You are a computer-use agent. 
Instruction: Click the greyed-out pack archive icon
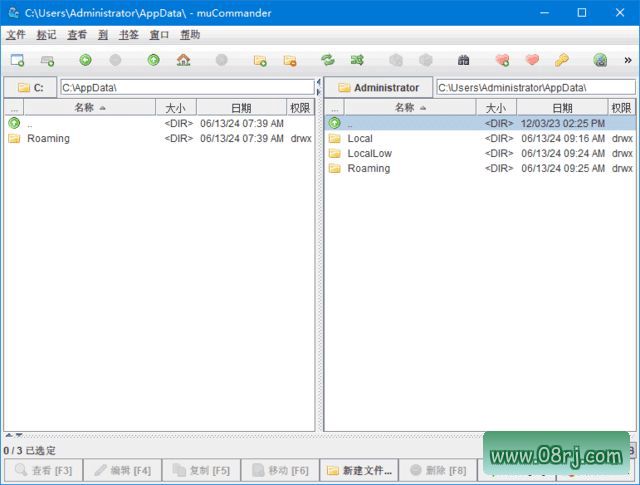[x=396, y=60]
